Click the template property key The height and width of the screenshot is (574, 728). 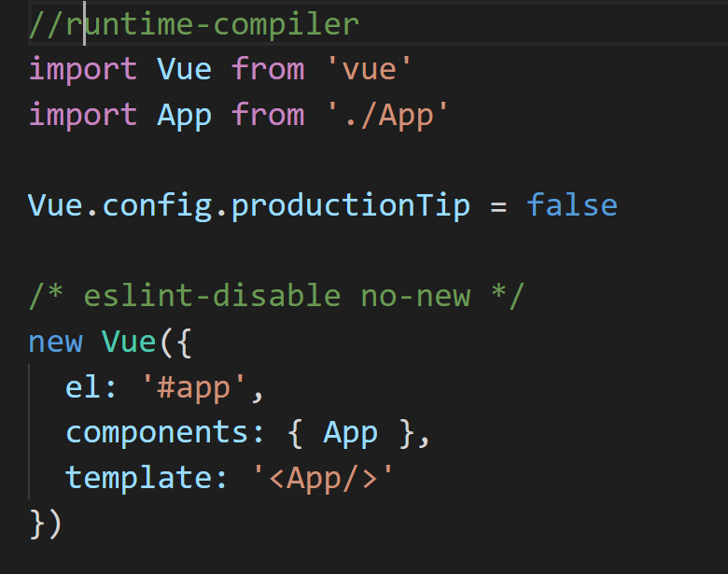138,479
